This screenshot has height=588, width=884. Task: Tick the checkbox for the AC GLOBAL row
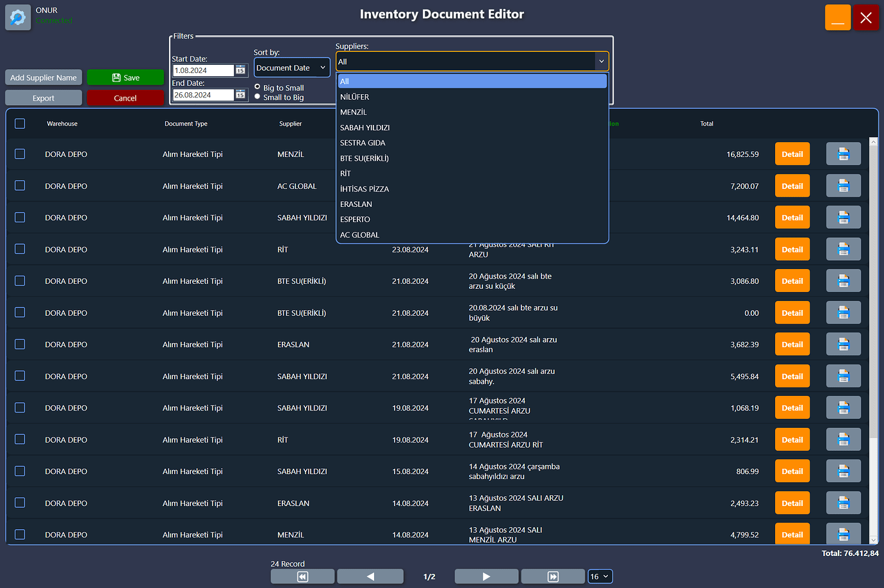pos(20,186)
